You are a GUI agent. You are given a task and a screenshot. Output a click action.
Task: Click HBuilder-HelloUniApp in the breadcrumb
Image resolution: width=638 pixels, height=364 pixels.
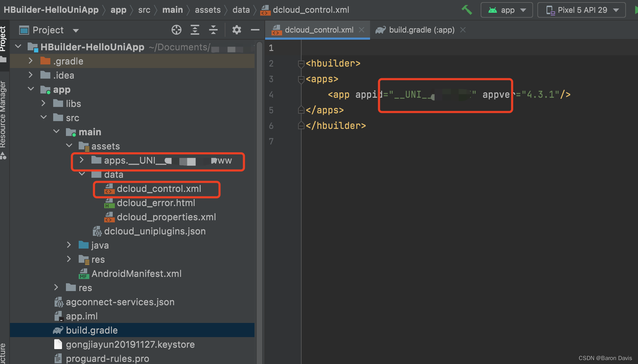[51, 10]
